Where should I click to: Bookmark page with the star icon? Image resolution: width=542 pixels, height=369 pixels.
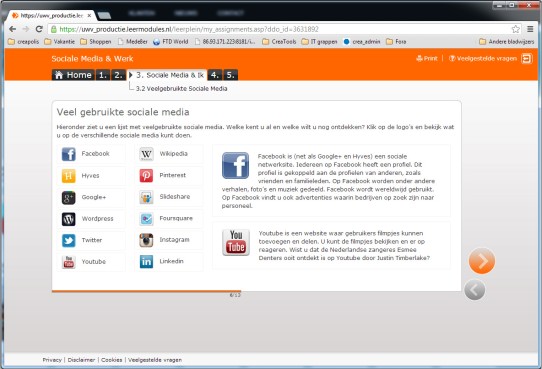click(516, 29)
